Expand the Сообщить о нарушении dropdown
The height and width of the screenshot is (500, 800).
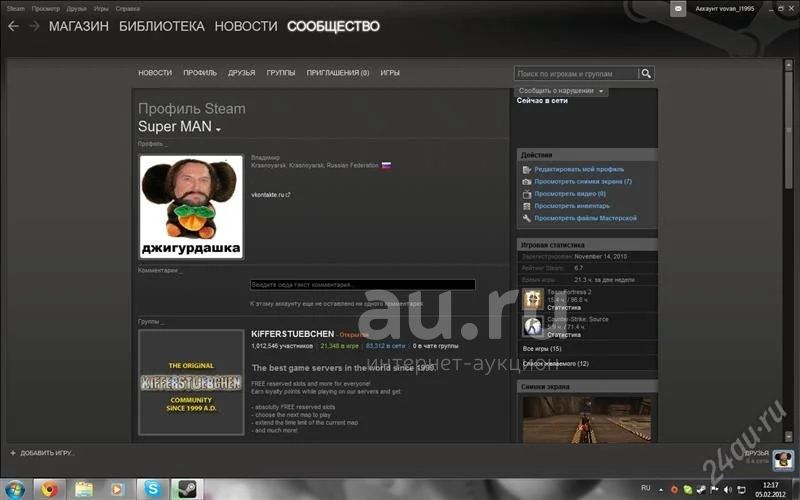click(x=601, y=91)
